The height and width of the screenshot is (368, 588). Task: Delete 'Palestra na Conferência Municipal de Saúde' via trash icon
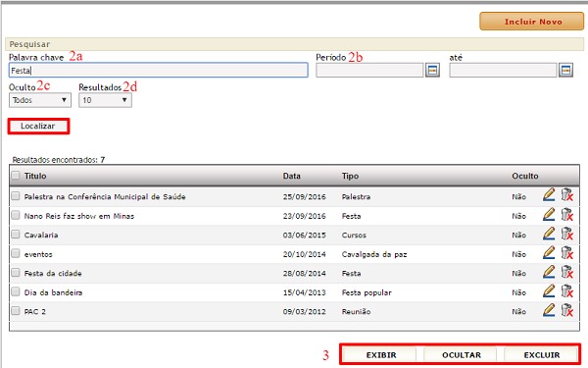567,195
